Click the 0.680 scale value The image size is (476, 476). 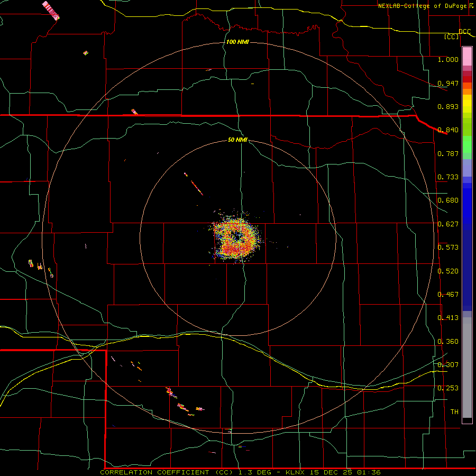coord(448,200)
